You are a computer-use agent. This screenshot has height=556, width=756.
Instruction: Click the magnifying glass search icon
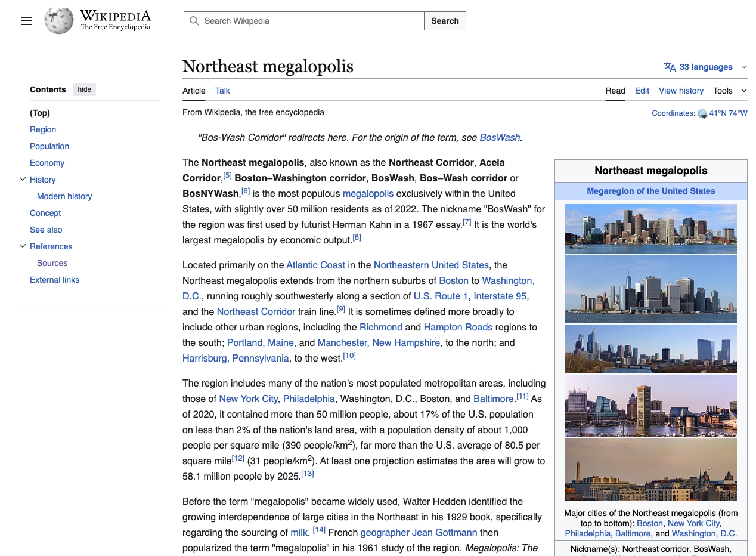coord(194,21)
